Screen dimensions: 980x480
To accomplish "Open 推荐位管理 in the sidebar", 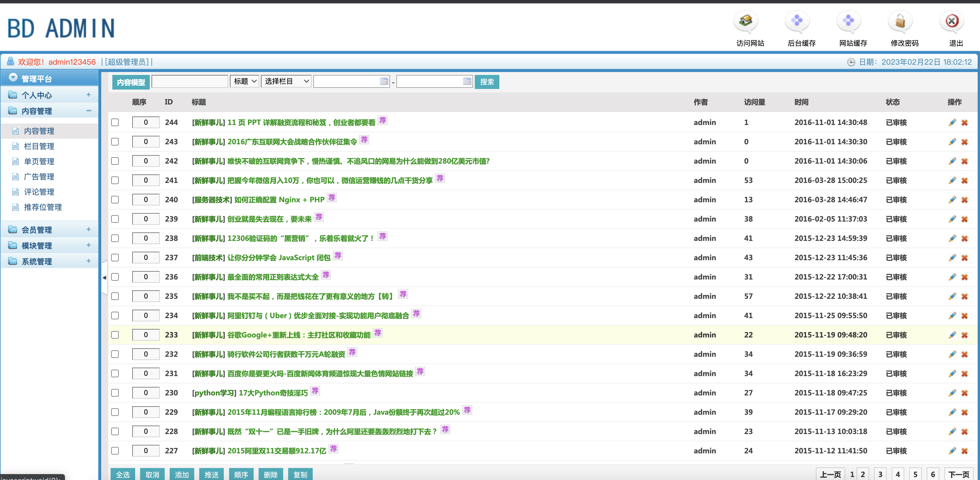I will [43, 207].
